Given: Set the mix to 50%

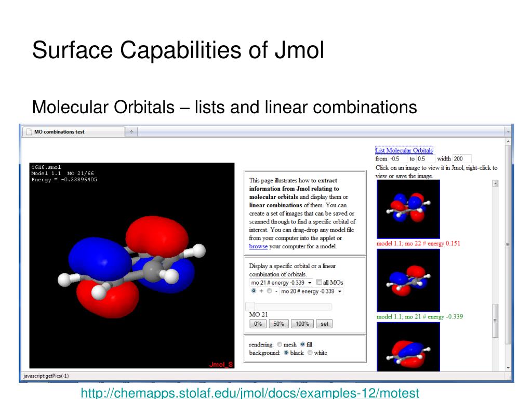Looking at the screenshot, I should [278, 324].
